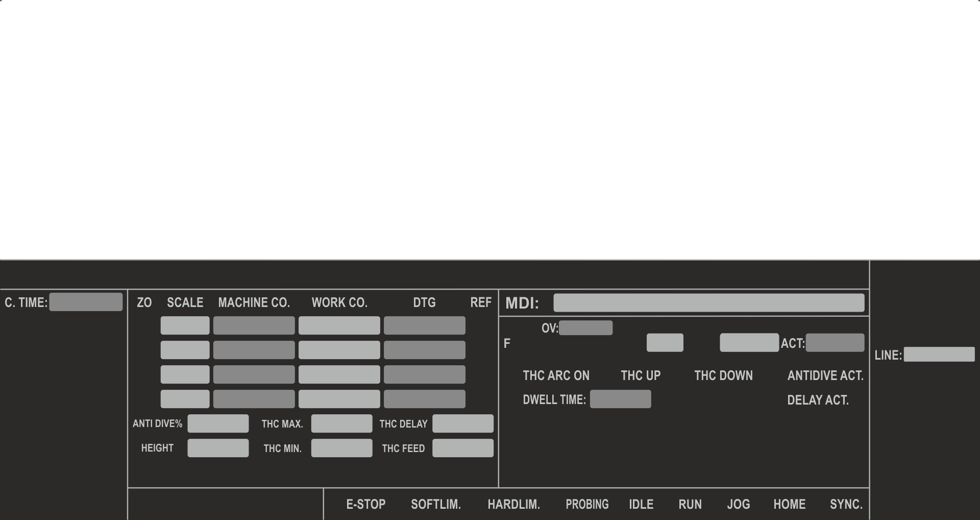Image resolution: width=980 pixels, height=520 pixels.
Task: Click the HEIGHT input field
Action: click(x=218, y=448)
